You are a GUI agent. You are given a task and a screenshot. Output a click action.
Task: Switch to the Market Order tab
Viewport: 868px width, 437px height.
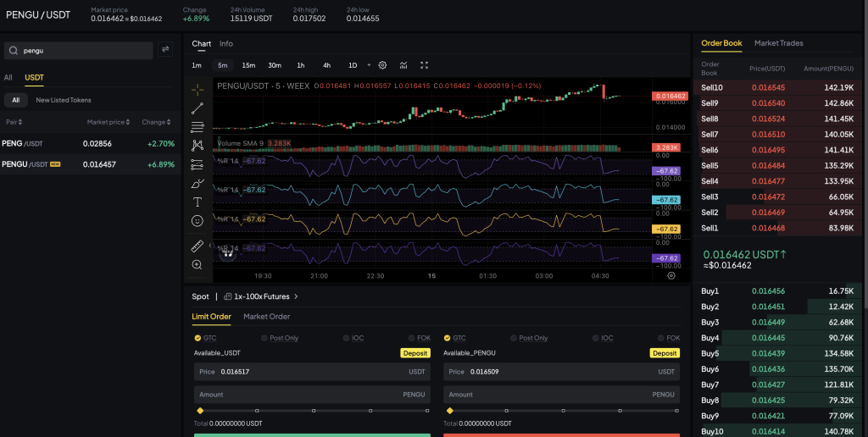click(x=266, y=317)
